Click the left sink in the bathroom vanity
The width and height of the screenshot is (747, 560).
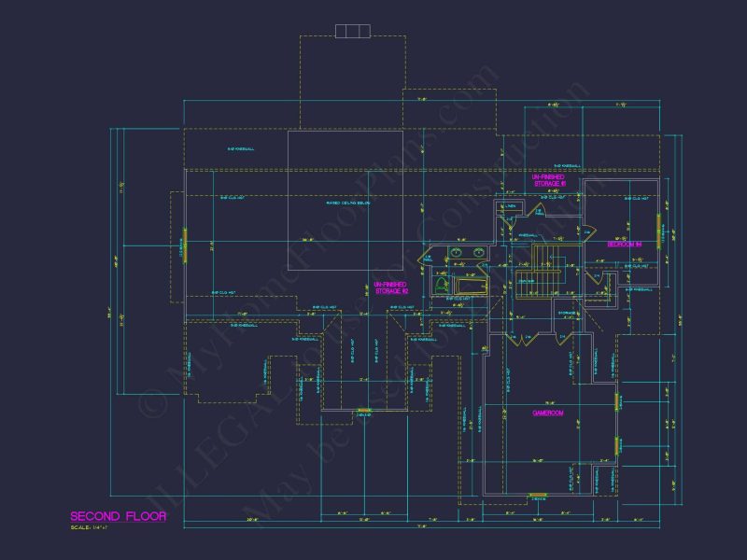(x=457, y=252)
